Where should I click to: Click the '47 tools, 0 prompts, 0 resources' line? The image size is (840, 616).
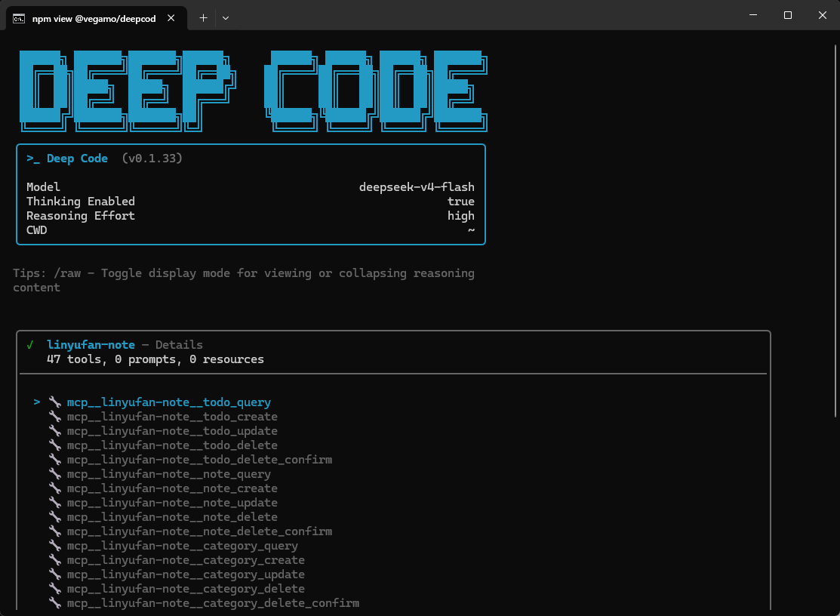tap(155, 359)
